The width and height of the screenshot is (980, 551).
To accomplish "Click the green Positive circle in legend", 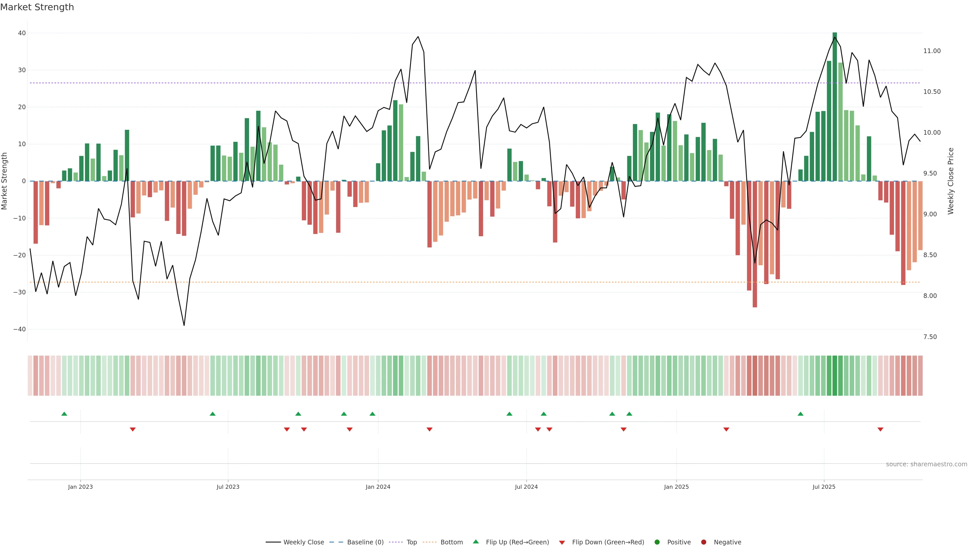I will tap(657, 542).
